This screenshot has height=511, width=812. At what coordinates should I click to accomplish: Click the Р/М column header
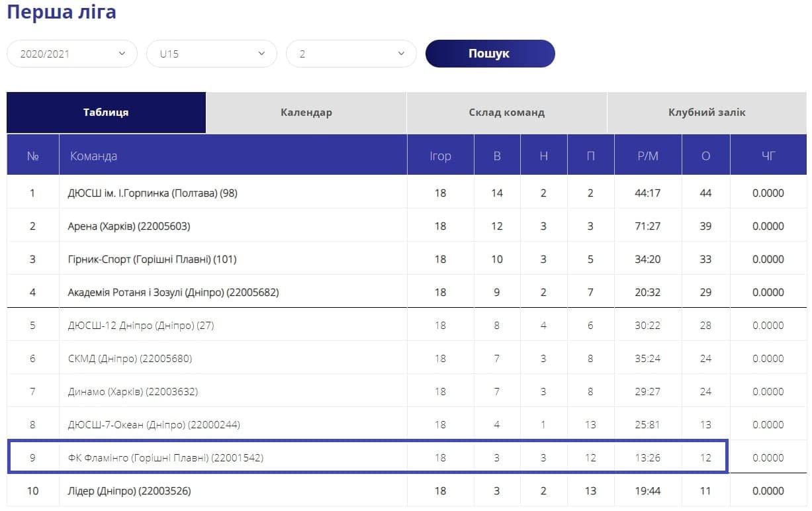pyautogui.click(x=647, y=156)
